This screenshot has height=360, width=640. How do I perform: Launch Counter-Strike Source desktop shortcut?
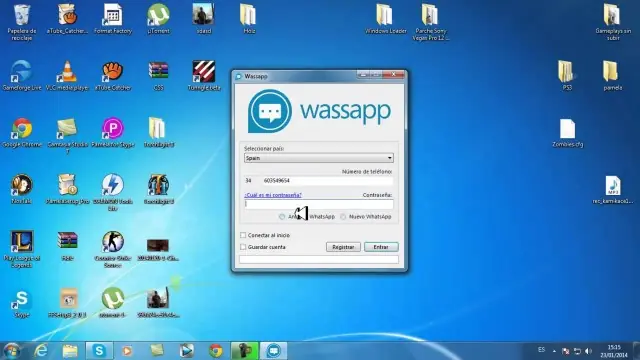point(113,249)
